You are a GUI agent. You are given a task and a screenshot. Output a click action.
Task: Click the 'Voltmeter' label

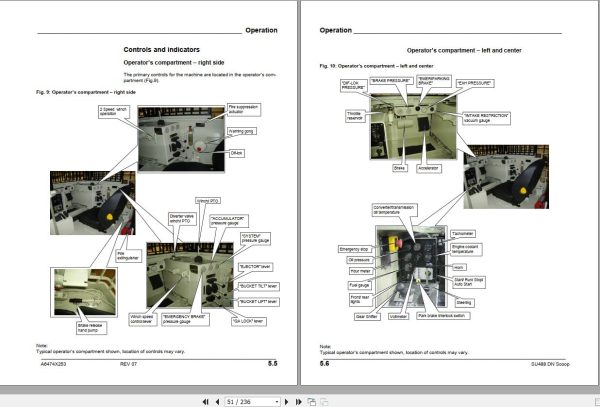click(x=398, y=317)
